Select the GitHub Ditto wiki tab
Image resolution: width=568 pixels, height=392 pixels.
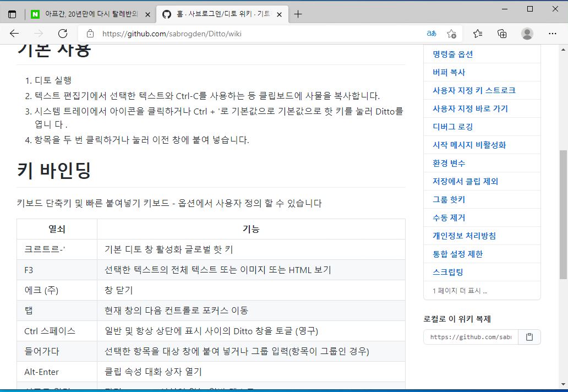(x=222, y=14)
